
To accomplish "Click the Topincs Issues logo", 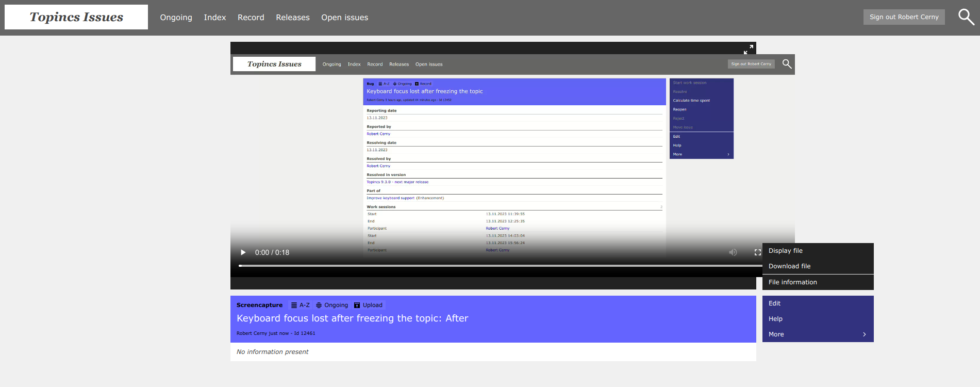I will [x=76, y=17].
